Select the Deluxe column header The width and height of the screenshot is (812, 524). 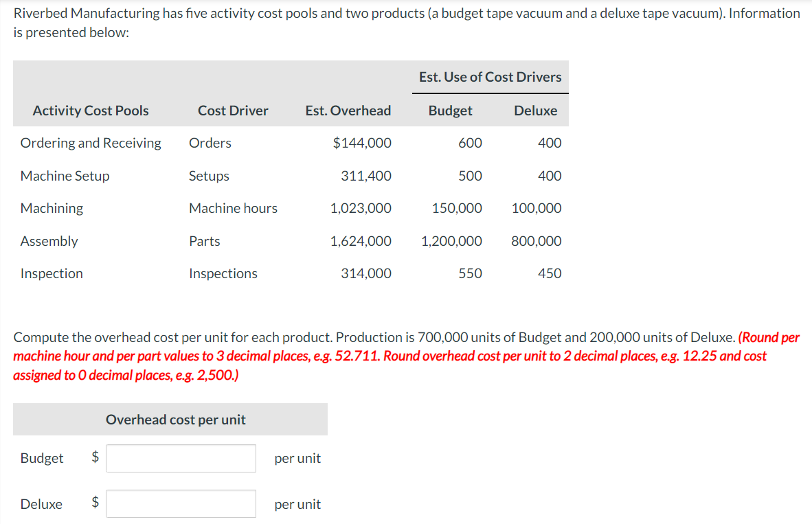536,111
